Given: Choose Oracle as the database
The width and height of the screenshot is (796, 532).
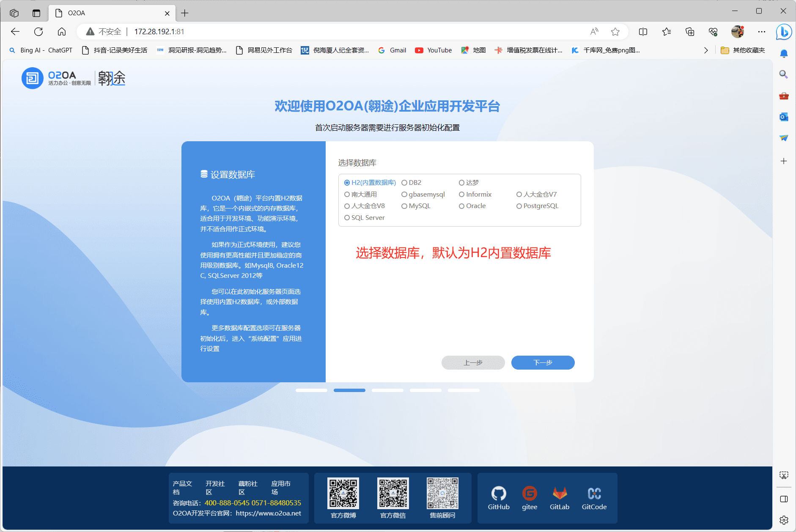Looking at the screenshot, I should 461,206.
